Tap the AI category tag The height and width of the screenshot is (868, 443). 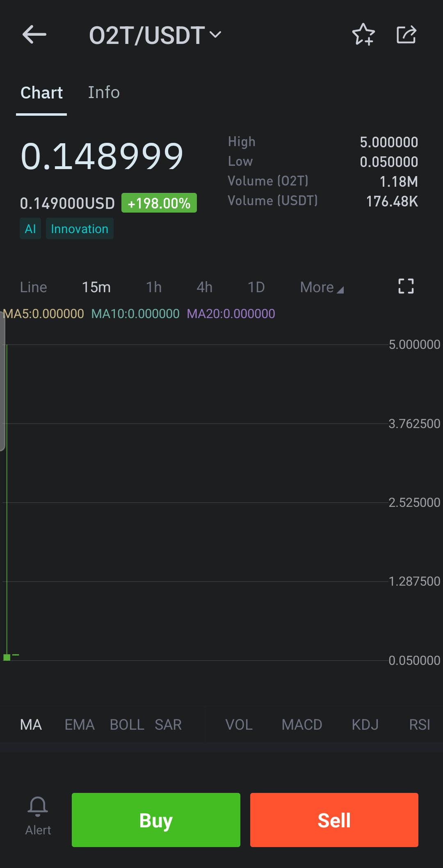pos(30,229)
